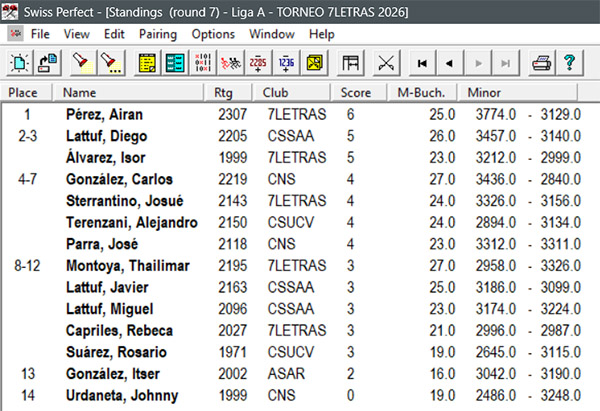Click the question mark help icon
Image resolution: width=600 pixels, height=411 pixels.
click(x=569, y=63)
